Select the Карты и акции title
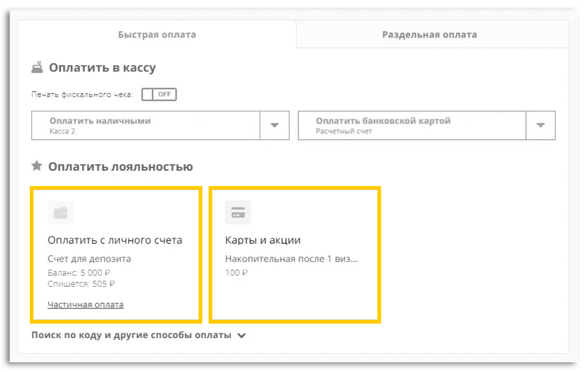The width and height of the screenshot is (588, 372). [263, 240]
